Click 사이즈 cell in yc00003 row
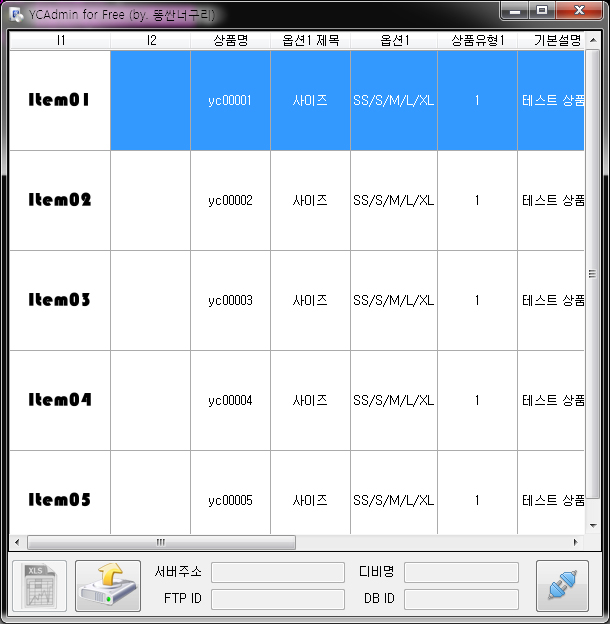This screenshot has width=610, height=624. pyautogui.click(x=310, y=300)
